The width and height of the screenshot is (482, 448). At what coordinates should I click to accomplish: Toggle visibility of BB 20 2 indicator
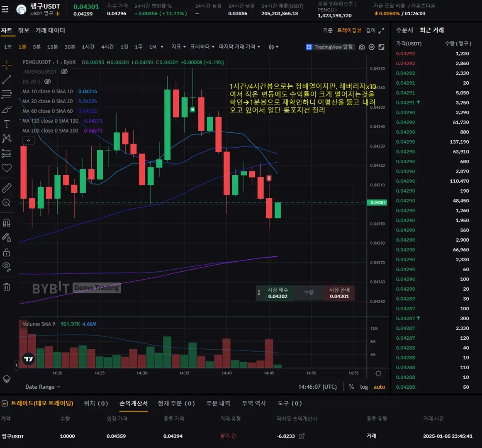[x=47, y=81]
